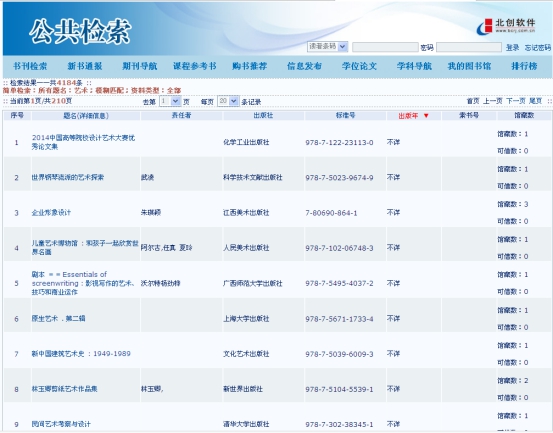The width and height of the screenshot is (553, 433).
Task: Expand the page number dropdown
Action: click(x=170, y=102)
